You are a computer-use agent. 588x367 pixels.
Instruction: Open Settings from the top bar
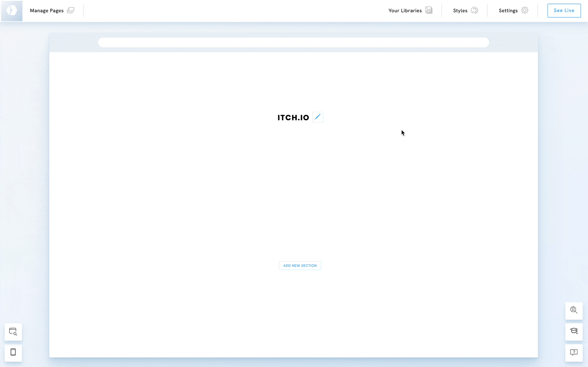click(x=508, y=11)
